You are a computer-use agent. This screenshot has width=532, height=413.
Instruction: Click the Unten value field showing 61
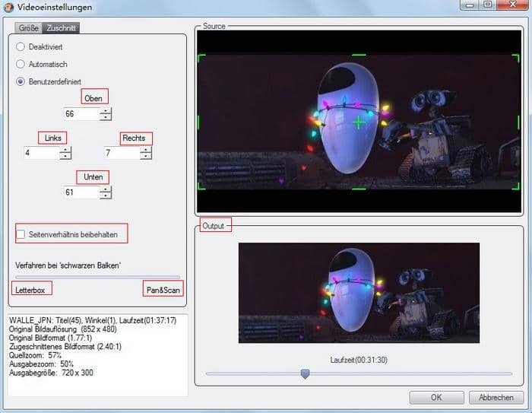82,192
